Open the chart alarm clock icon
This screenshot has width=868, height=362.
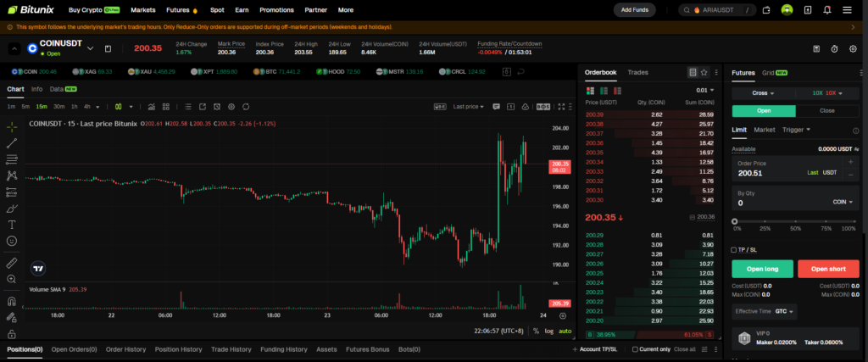(x=217, y=106)
